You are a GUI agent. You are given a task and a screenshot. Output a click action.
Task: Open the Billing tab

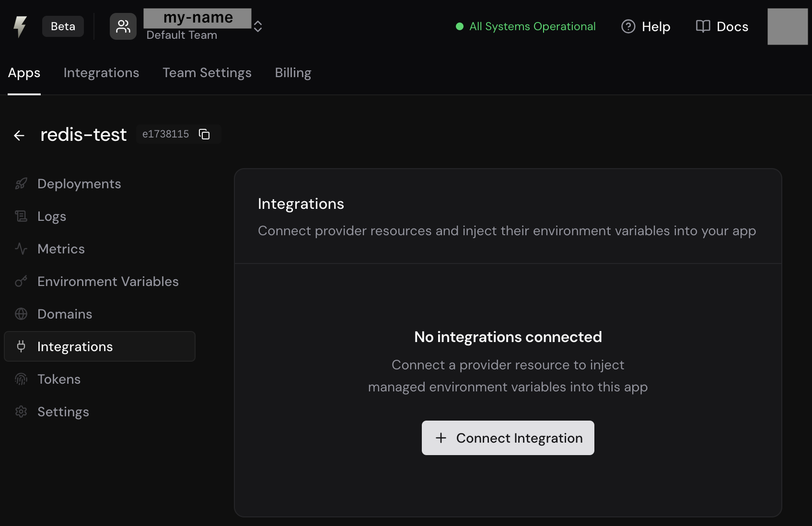pos(293,73)
